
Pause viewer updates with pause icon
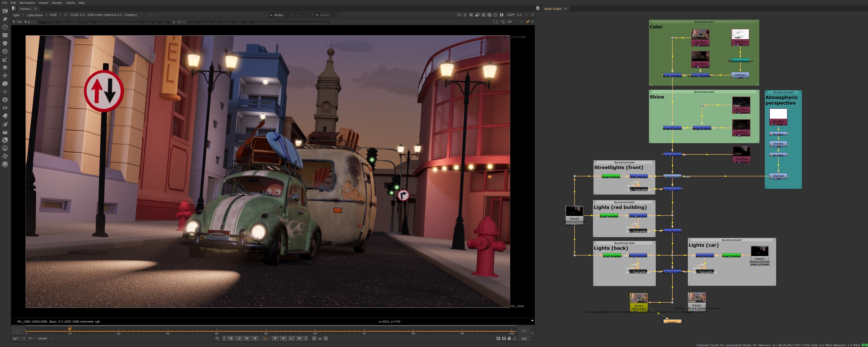point(501,15)
